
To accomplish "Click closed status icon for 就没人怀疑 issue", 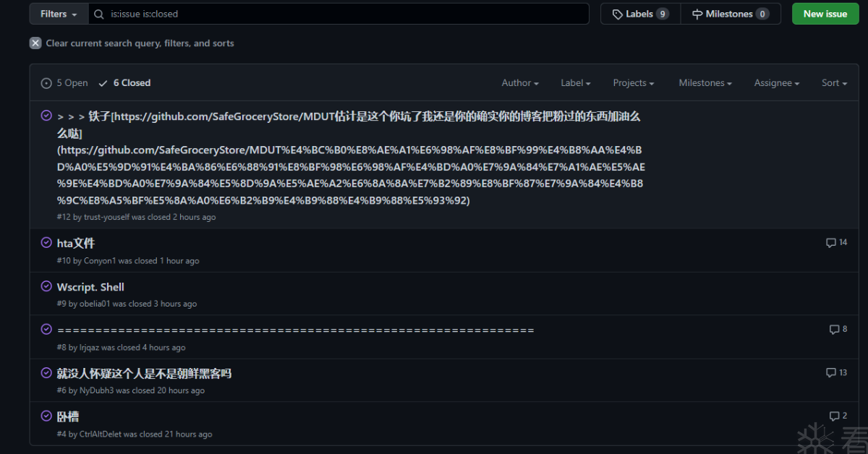I will point(46,372).
